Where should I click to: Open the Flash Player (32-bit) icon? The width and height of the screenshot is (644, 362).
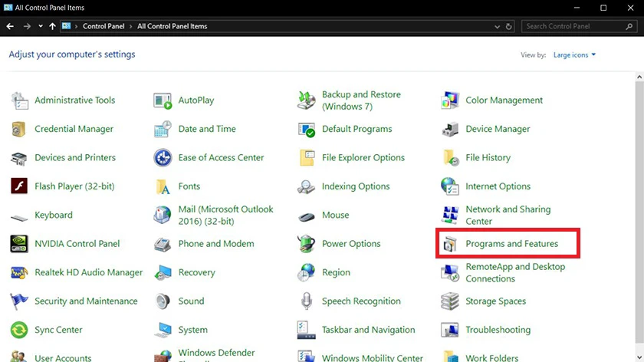pos(19,186)
